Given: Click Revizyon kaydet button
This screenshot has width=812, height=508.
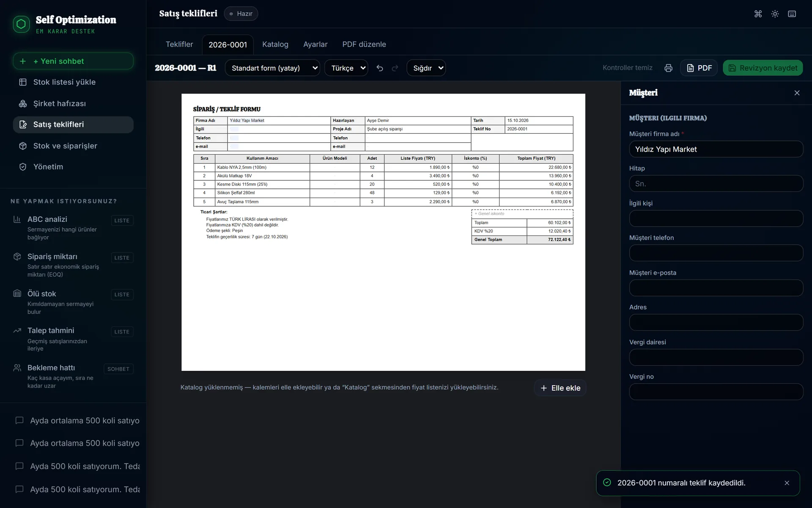Looking at the screenshot, I should tap(763, 68).
